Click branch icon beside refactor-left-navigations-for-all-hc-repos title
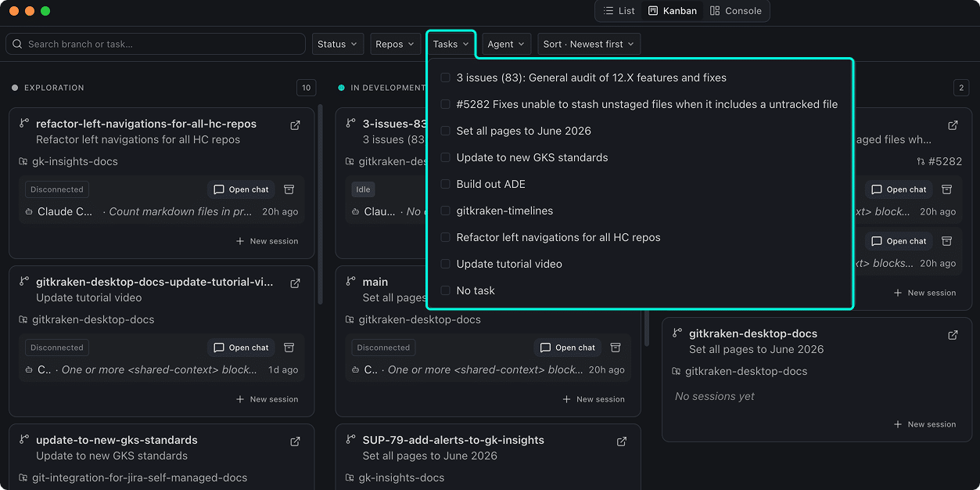The height and width of the screenshot is (490, 980). (x=24, y=124)
